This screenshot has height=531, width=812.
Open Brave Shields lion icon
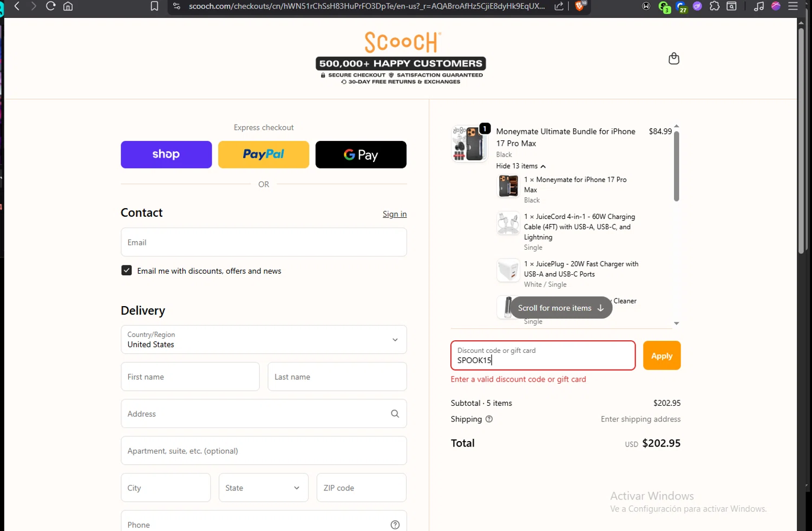click(x=580, y=6)
